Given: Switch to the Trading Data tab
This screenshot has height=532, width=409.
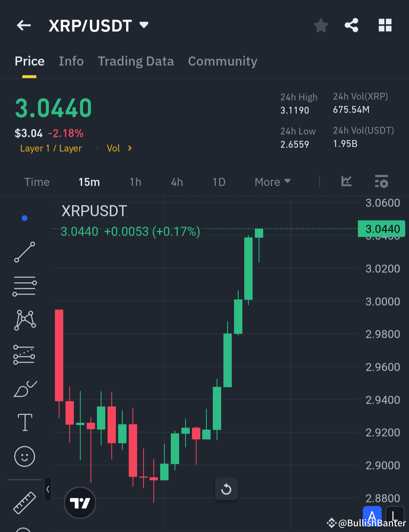Looking at the screenshot, I should click(136, 61).
